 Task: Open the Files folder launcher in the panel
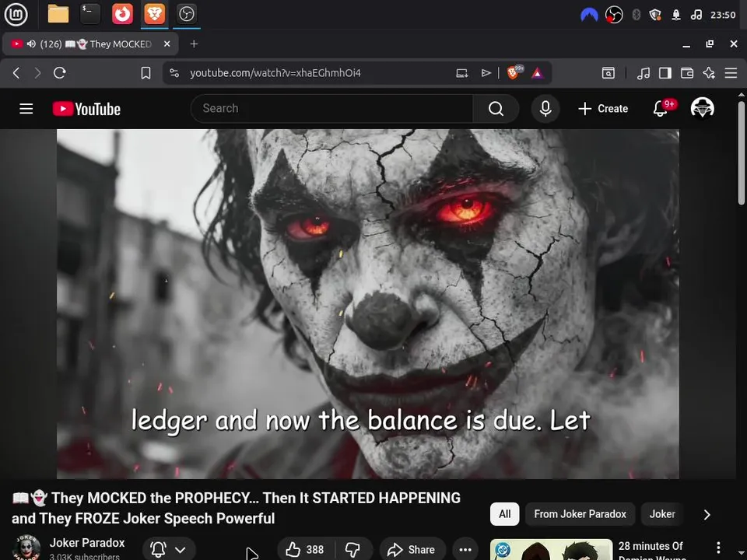(58, 14)
